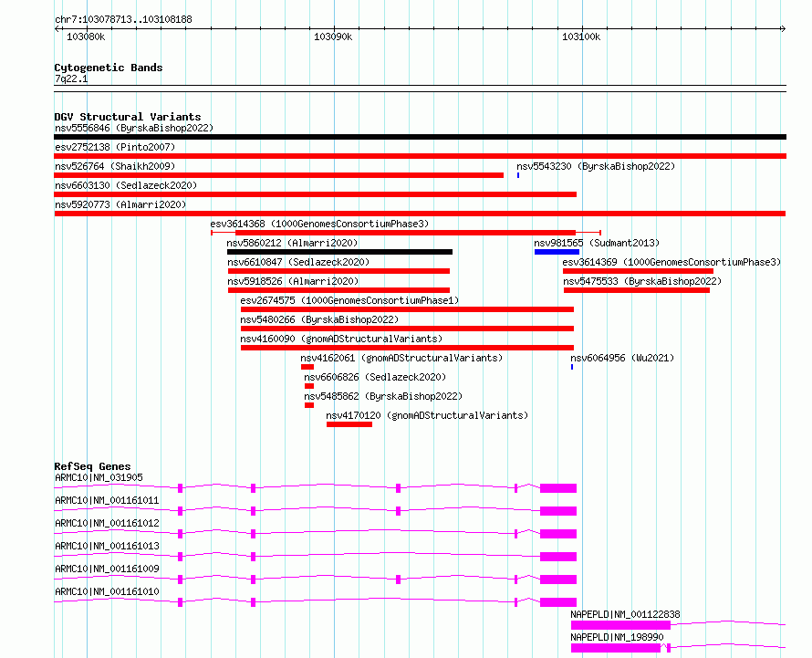
Task: Click the black bar under nsv5860212
Action: (x=339, y=252)
